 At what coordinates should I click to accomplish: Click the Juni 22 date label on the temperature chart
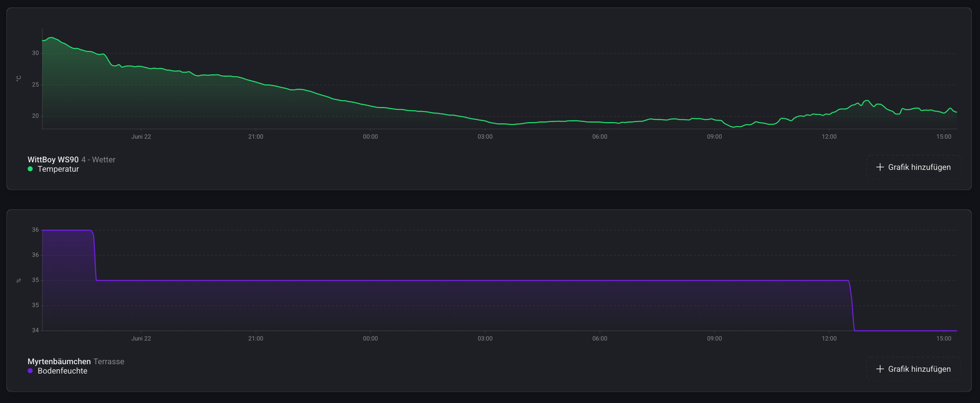141,136
